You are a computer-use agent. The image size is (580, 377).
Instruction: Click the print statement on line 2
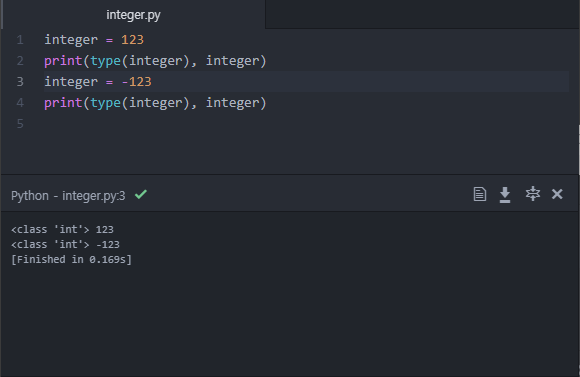coord(155,61)
